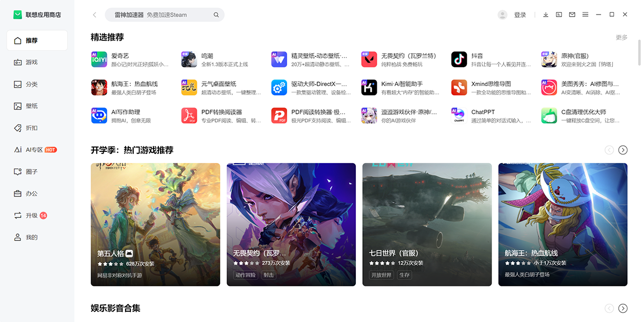This screenshot has width=644, height=322.
Task: Open the 第五人格 game card
Action: coord(156,224)
